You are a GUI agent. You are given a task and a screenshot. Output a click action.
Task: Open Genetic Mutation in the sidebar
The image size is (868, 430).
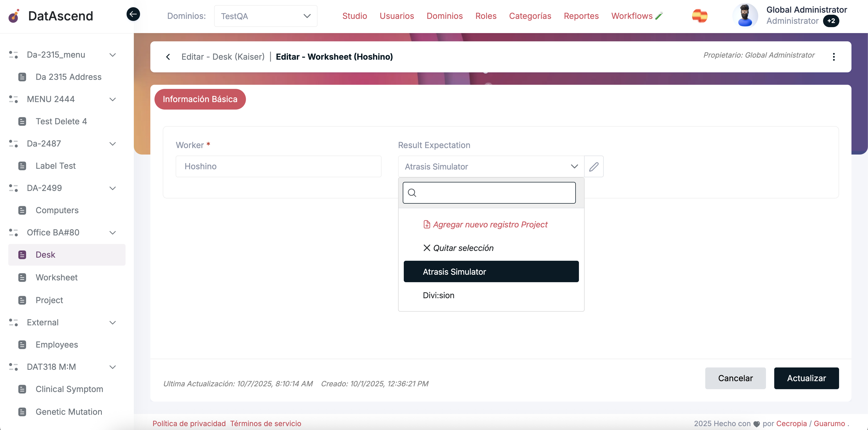click(69, 411)
